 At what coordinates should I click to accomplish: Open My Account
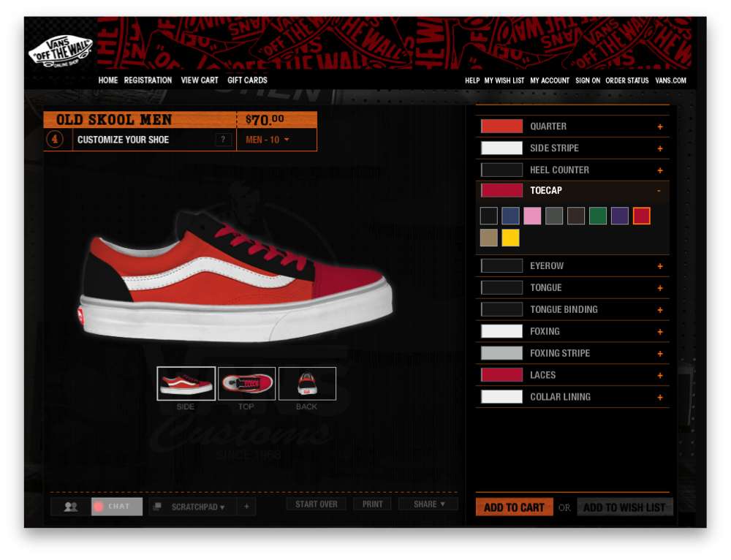click(550, 80)
